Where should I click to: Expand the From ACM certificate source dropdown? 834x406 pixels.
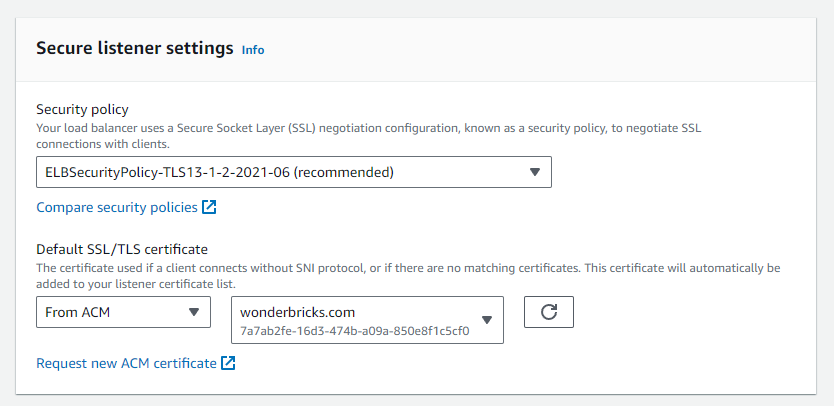[123, 312]
